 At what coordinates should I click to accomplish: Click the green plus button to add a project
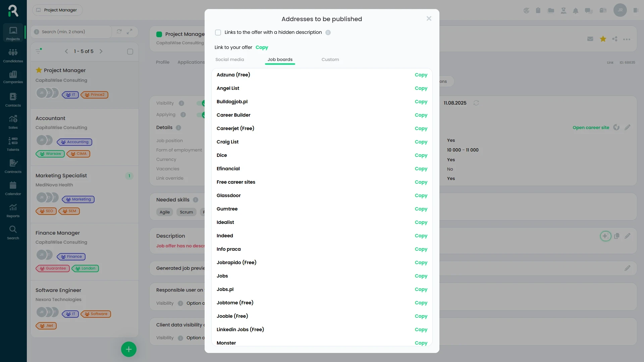point(128,349)
